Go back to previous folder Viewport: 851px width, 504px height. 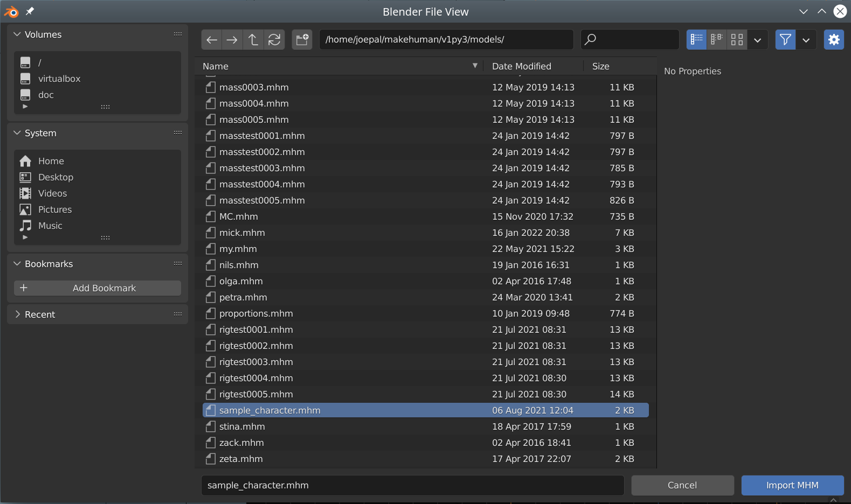coord(212,39)
